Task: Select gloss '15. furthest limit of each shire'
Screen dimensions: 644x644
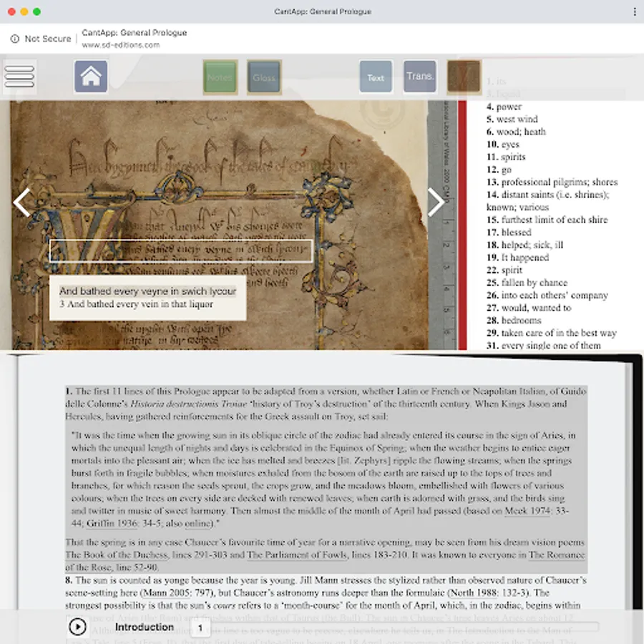Action: (x=547, y=220)
